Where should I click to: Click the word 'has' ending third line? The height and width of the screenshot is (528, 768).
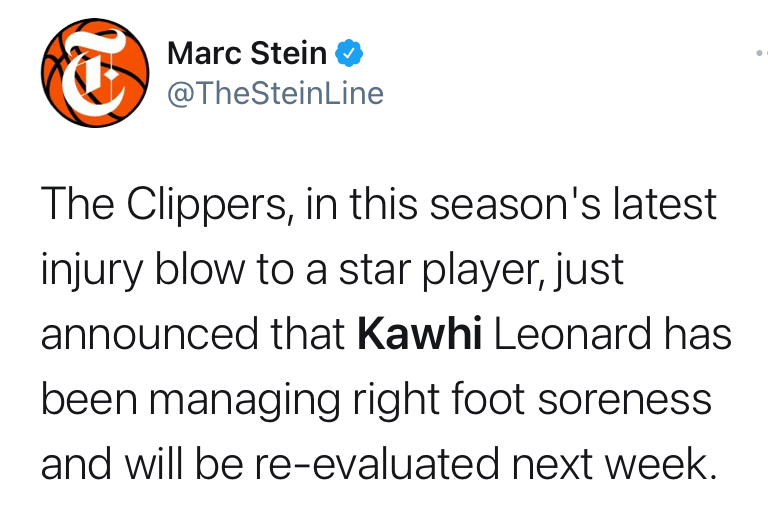(x=697, y=334)
